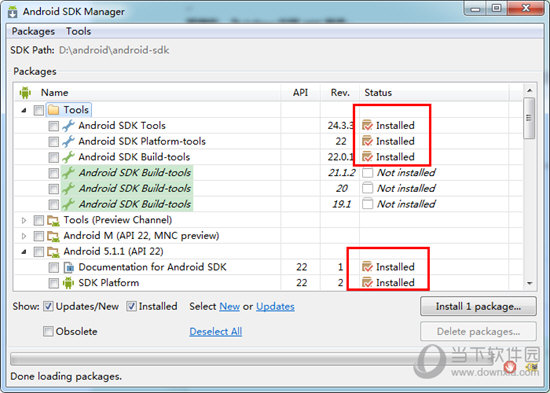Check the Build-tools 22.0.1 checkbox
550x393 pixels.
[54, 158]
